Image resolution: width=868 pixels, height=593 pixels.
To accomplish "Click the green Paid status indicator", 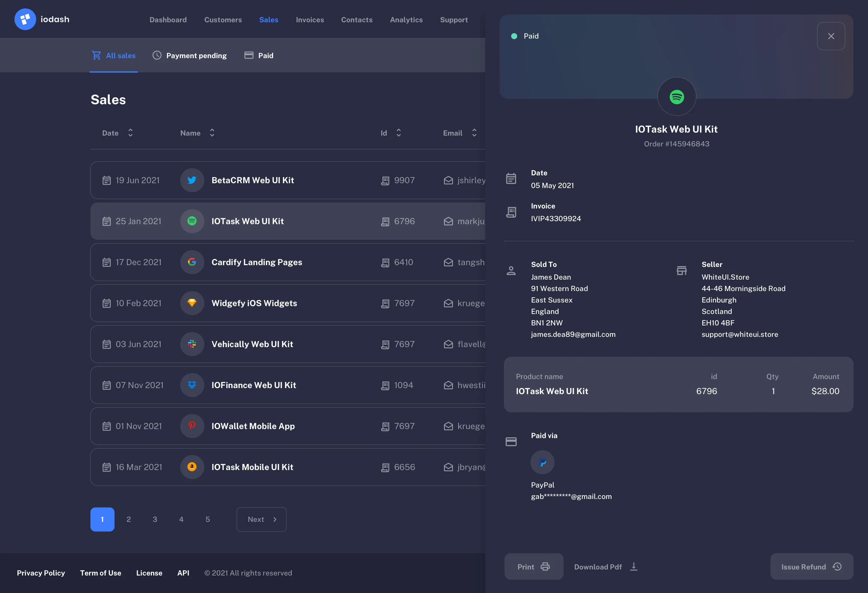I will tap(514, 36).
